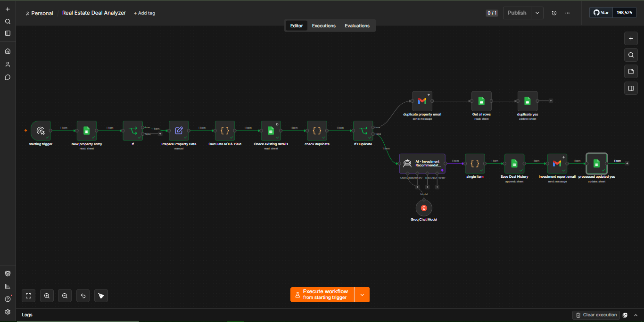
Task: Select the processed updated yes node
Action: (x=596, y=164)
